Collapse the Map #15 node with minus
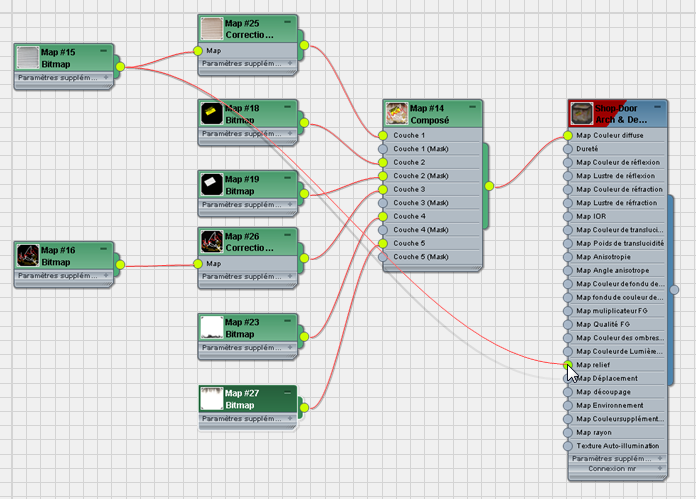Viewport: 696px width, 499px height. coord(103,51)
